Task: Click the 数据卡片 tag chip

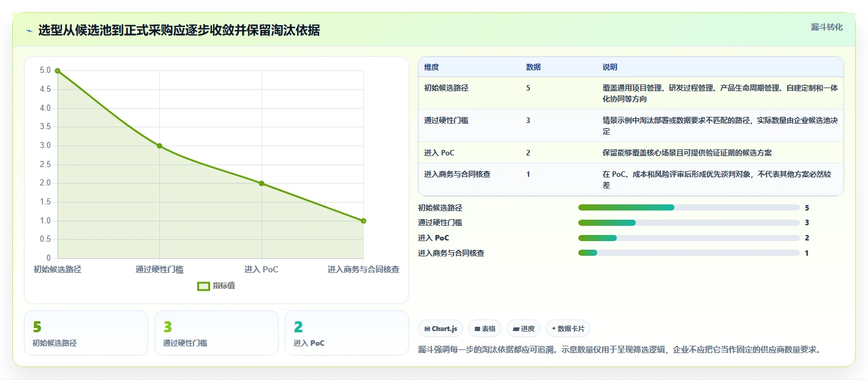Action: [x=568, y=329]
